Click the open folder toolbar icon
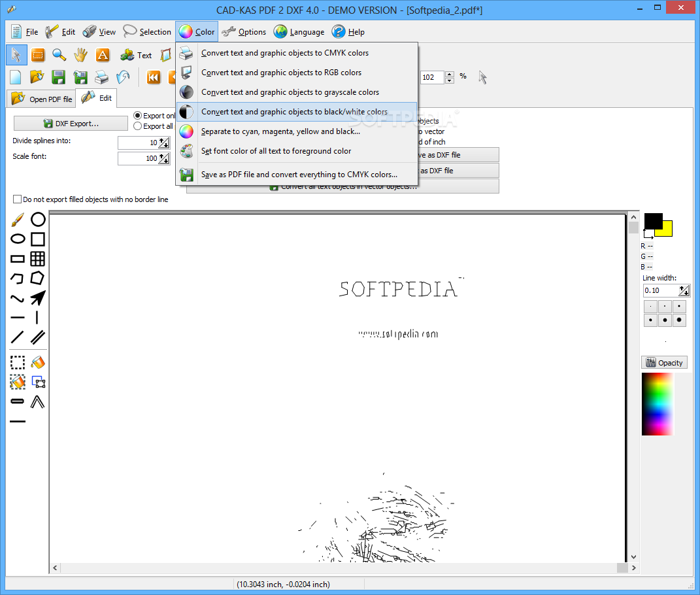The image size is (700, 595). (x=37, y=77)
